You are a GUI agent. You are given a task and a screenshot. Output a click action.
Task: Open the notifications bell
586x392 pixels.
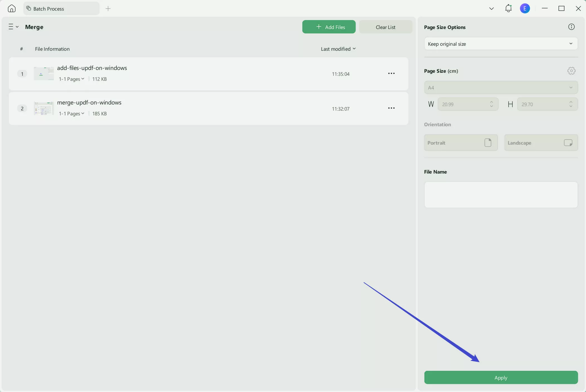tap(508, 8)
